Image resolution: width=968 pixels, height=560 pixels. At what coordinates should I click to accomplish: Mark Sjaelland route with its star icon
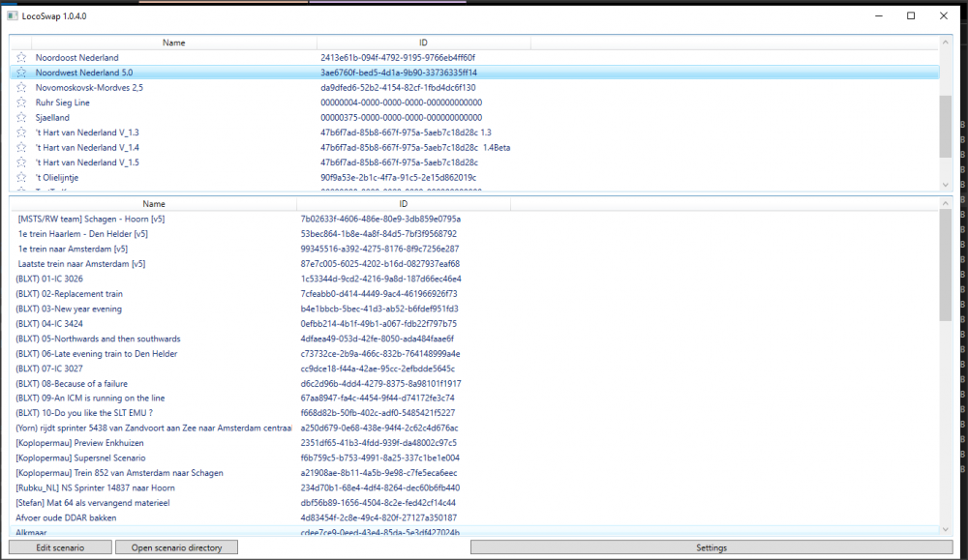(21, 118)
